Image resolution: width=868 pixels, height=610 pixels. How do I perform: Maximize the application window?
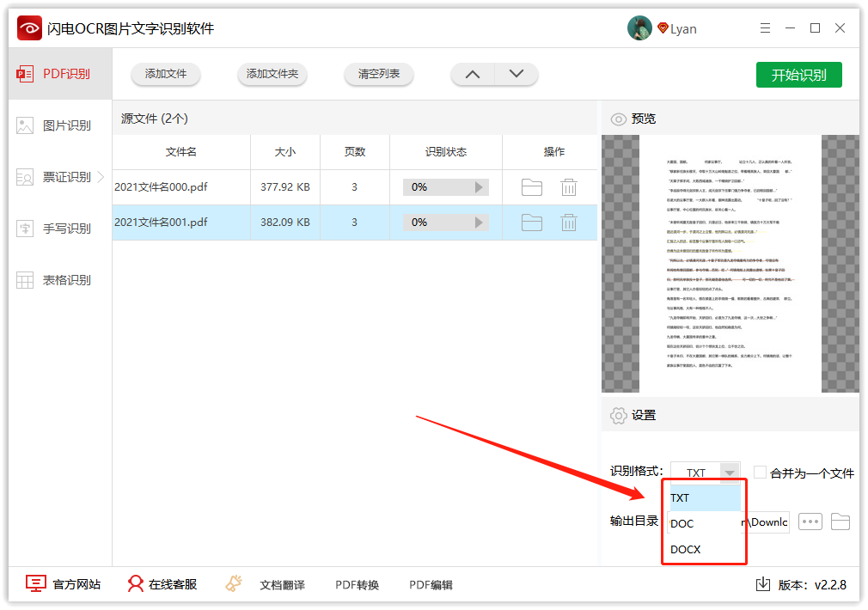pos(815,28)
